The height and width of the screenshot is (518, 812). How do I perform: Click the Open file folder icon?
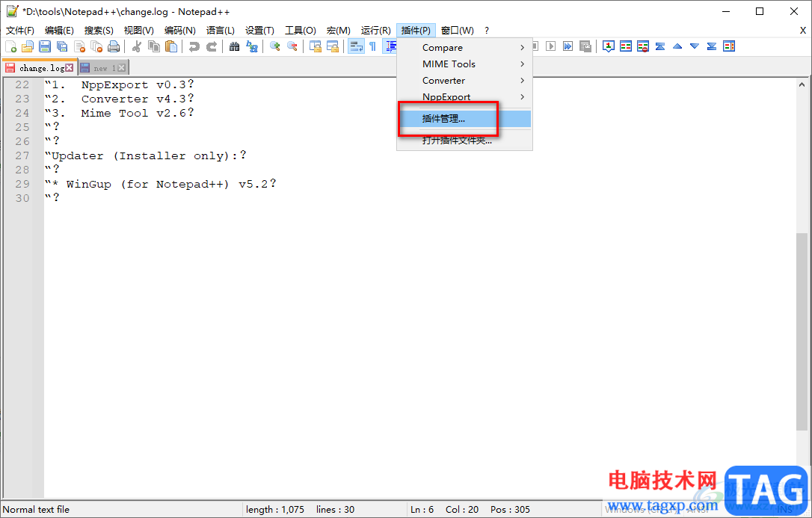(x=28, y=46)
